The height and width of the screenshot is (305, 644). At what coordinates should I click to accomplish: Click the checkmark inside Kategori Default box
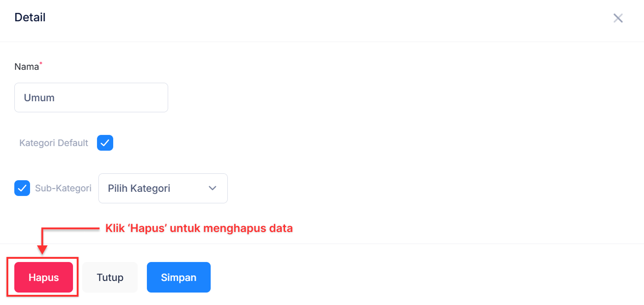click(x=105, y=143)
